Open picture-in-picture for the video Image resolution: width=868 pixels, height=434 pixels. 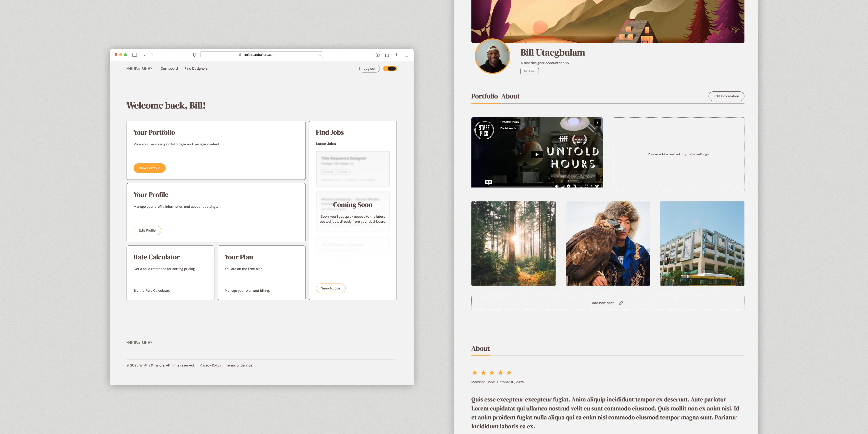tap(580, 186)
